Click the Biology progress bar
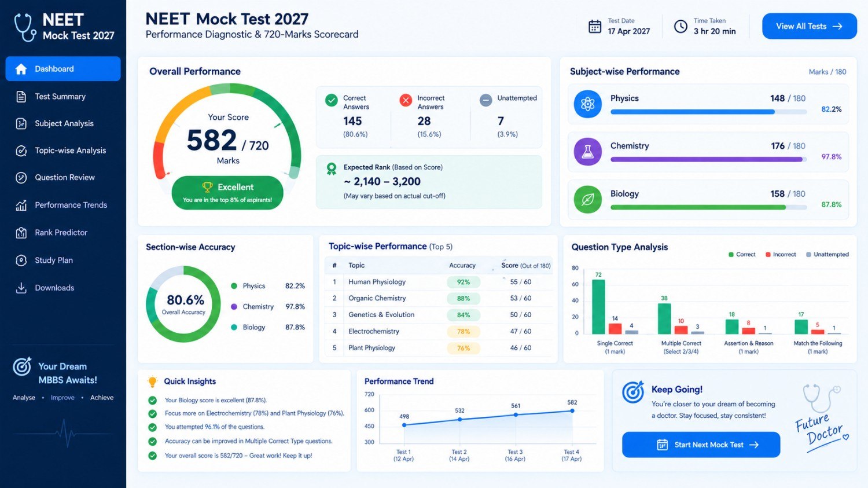Viewport: 868px width, 488px height. (708, 207)
